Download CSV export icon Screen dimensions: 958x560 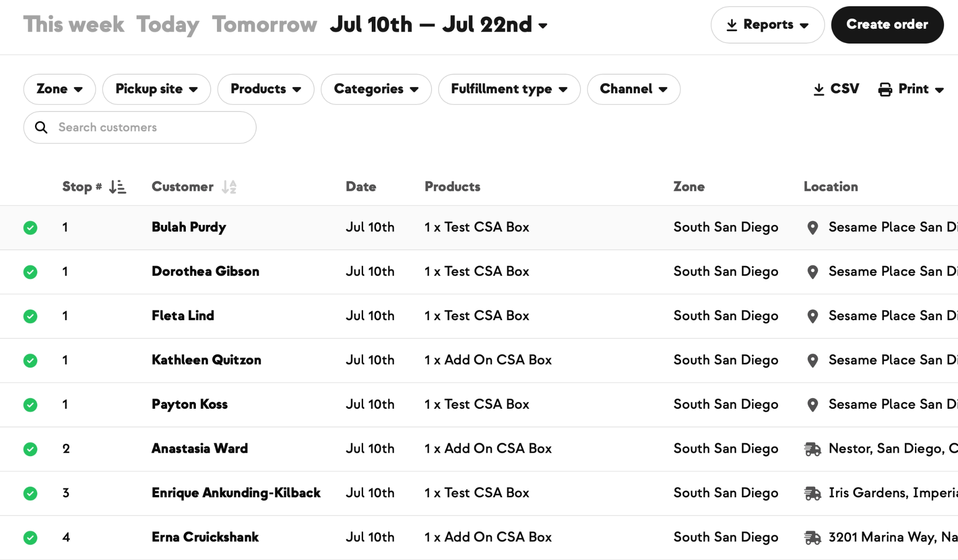(819, 89)
